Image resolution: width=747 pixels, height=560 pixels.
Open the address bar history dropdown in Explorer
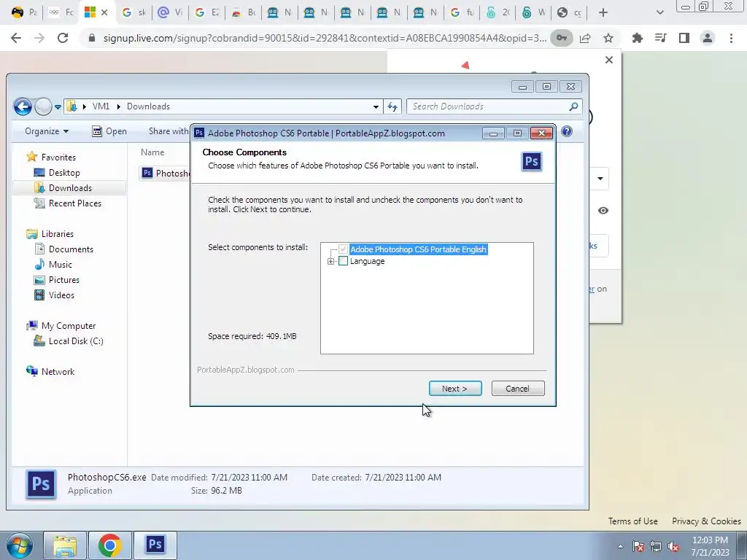[x=376, y=106]
